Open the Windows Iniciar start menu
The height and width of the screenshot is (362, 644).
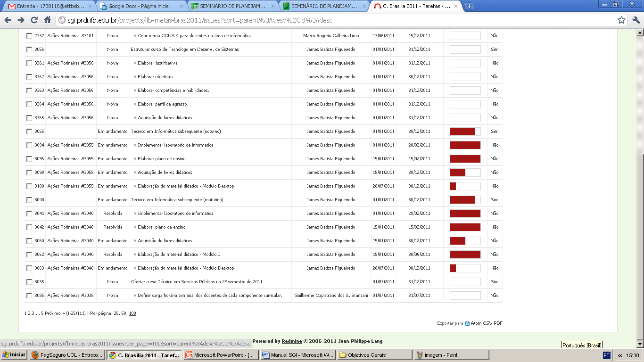14,355
